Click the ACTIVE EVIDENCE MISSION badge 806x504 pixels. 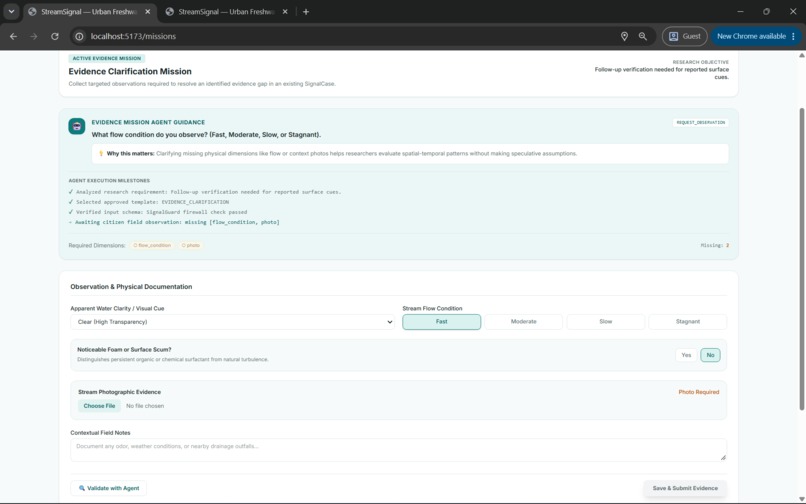click(x=107, y=59)
